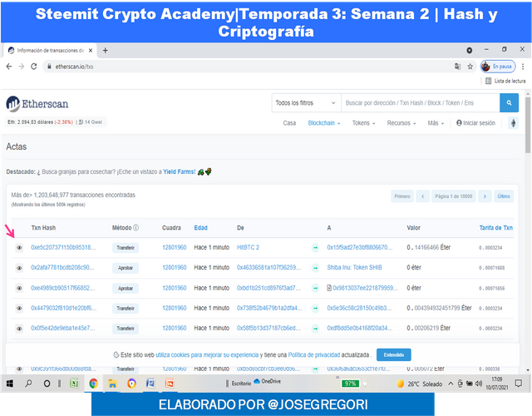532x416 pixels.
Task: Go to previous page arrow
Action: 423,196
